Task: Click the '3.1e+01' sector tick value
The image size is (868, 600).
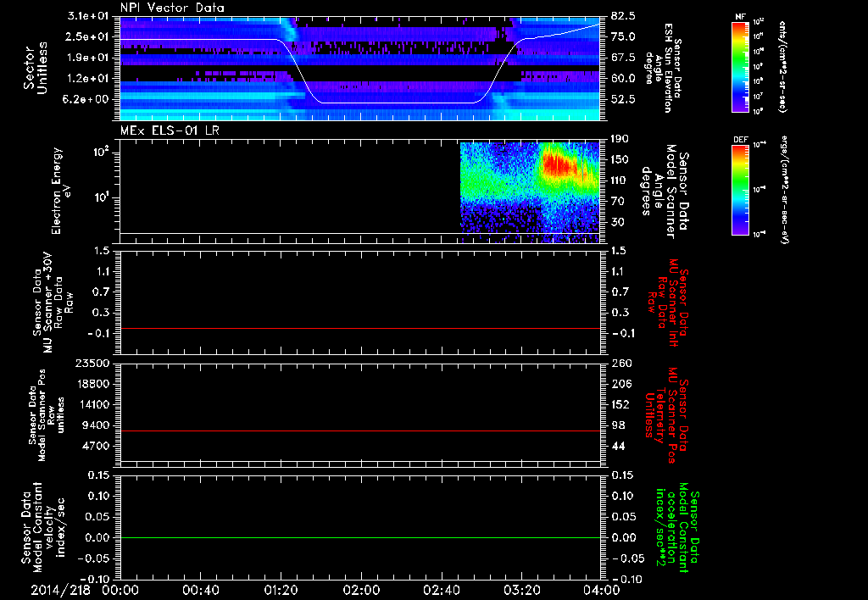Action: click(x=88, y=16)
